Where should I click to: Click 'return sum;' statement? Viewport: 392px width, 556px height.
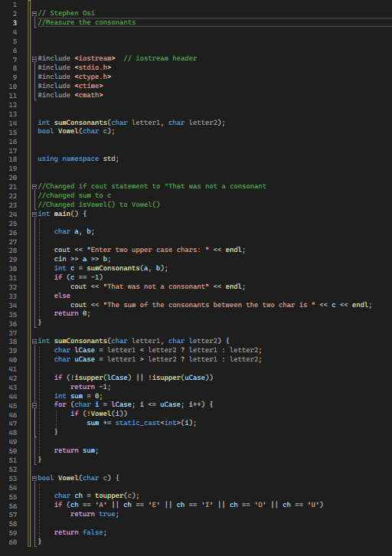77,450
